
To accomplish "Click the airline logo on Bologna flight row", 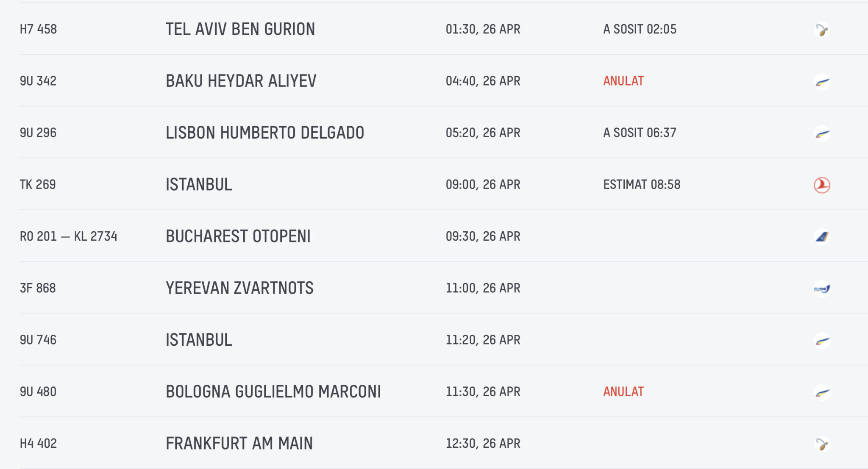I will (x=822, y=392).
